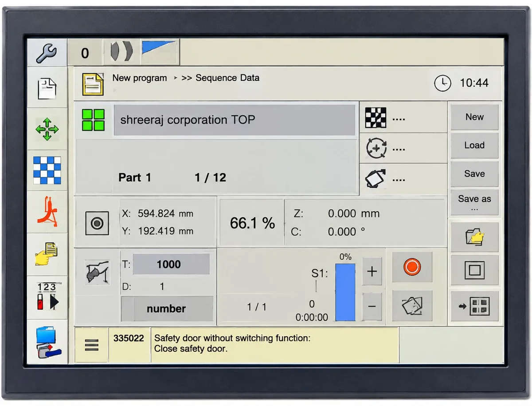This screenshot has width=532, height=406.
Task: Click the punch tool icon beside T field
Action: coord(97,272)
